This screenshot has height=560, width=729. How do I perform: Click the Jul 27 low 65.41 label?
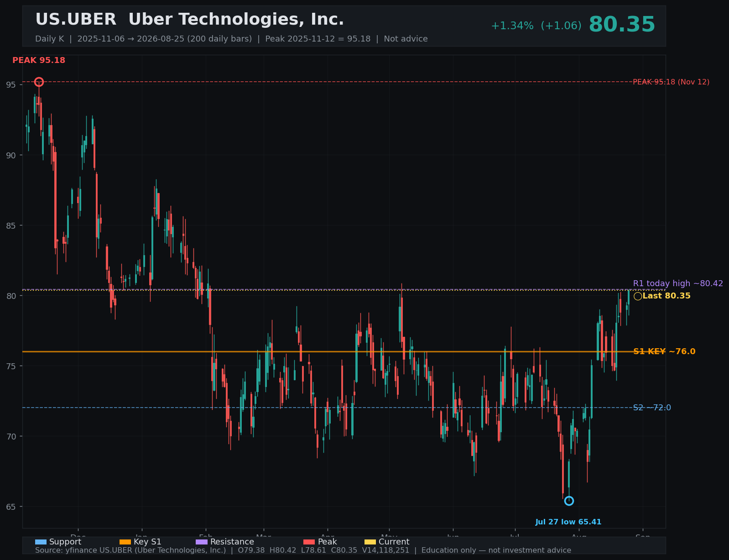(568, 522)
